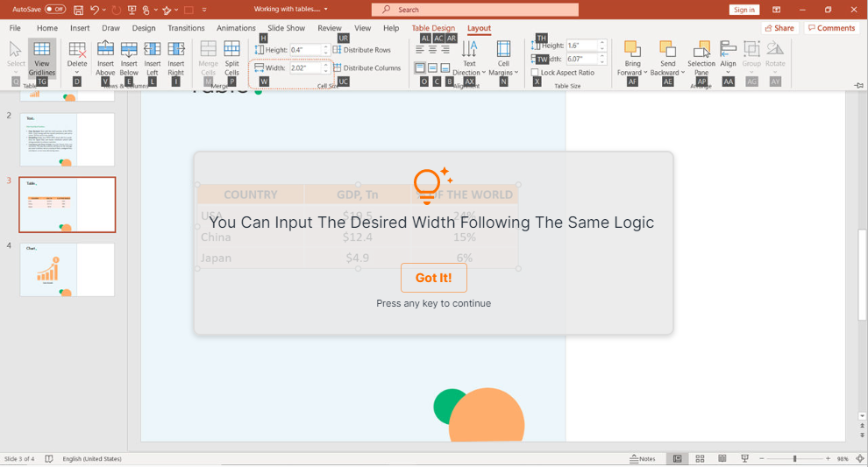The width and height of the screenshot is (868, 467).
Task: Click the Center Vertically icon
Action: [x=432, y=68]
